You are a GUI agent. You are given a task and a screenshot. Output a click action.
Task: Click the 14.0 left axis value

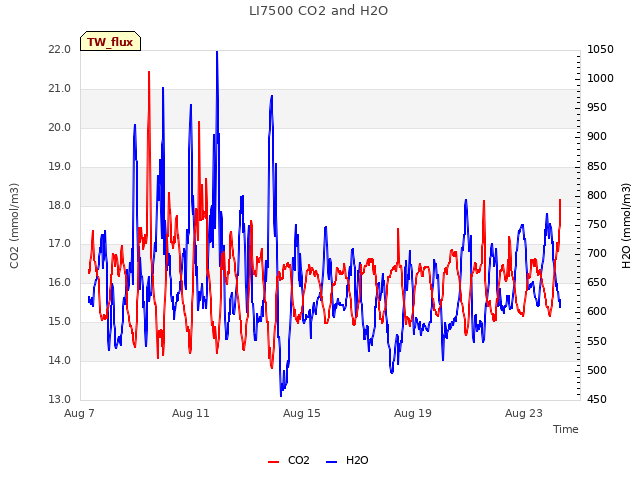pyautogui.click(x=60, y=360)
